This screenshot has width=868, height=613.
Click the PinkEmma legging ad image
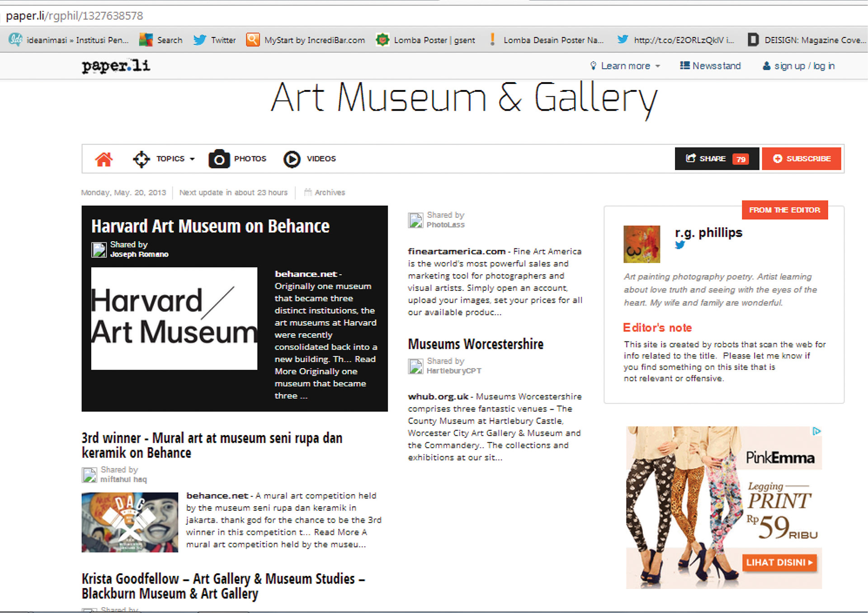724,507
